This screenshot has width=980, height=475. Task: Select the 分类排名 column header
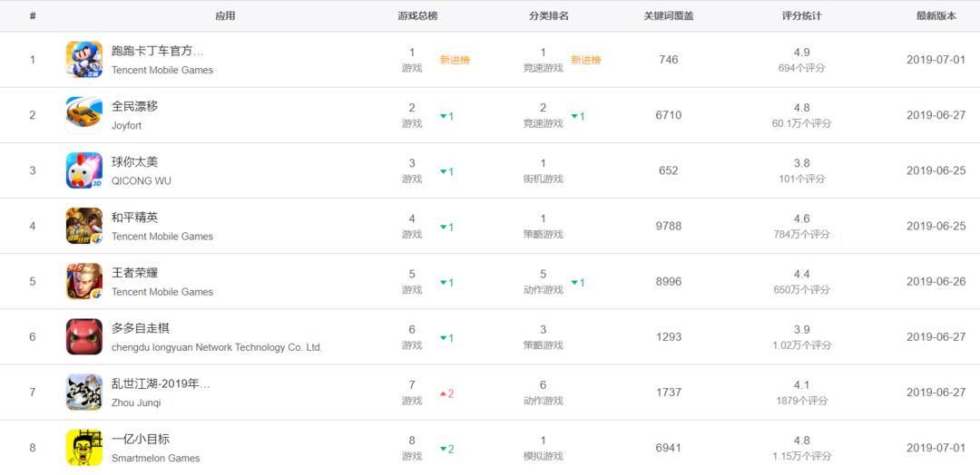549,16
